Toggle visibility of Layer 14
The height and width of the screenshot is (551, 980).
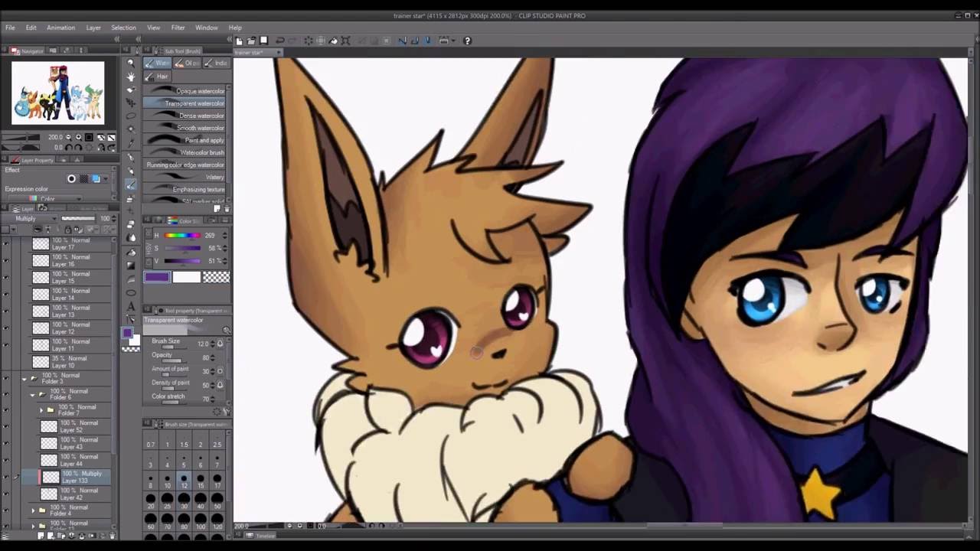(6, 295)
